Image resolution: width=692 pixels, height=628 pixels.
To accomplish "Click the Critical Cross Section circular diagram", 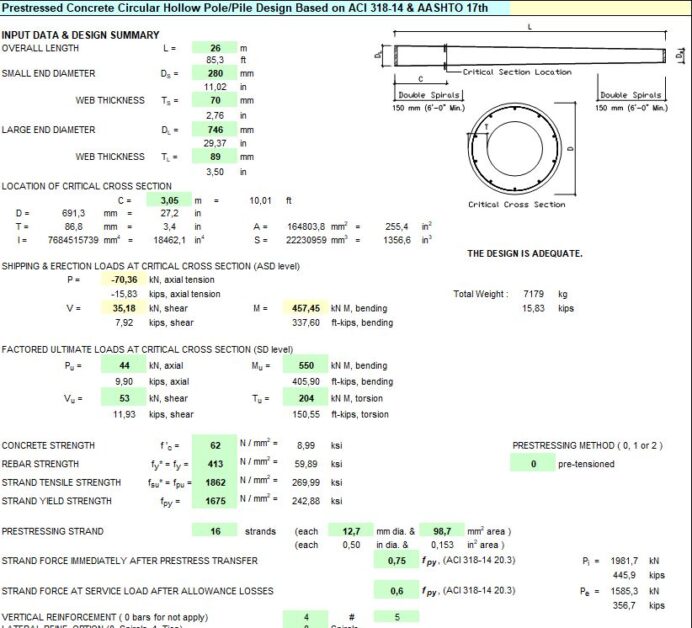I will (x=515, y=148).
